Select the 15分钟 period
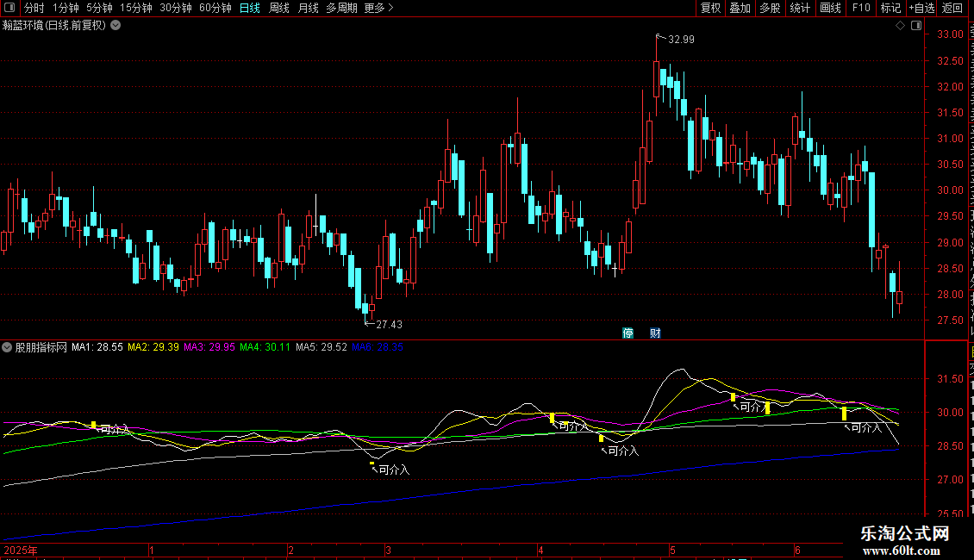The width and height of the screenshot is (974, 560). pyautogui.click(x=136, y=8)
